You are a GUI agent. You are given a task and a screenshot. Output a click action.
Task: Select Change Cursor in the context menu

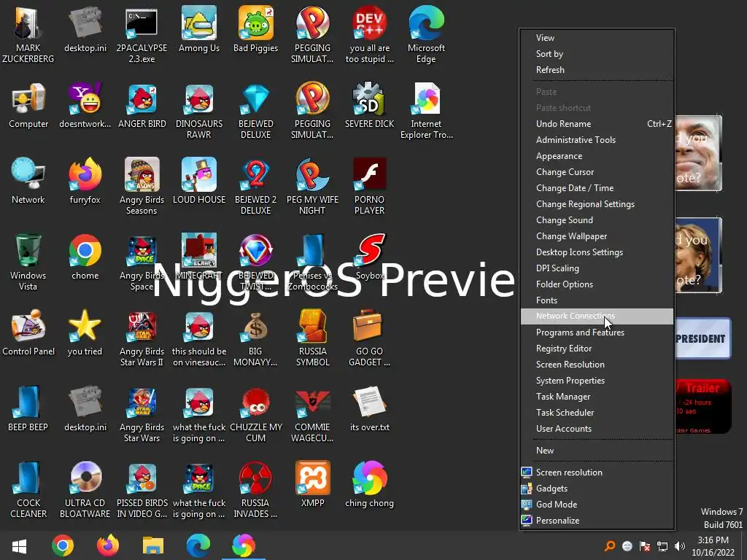tap(597, 172)
